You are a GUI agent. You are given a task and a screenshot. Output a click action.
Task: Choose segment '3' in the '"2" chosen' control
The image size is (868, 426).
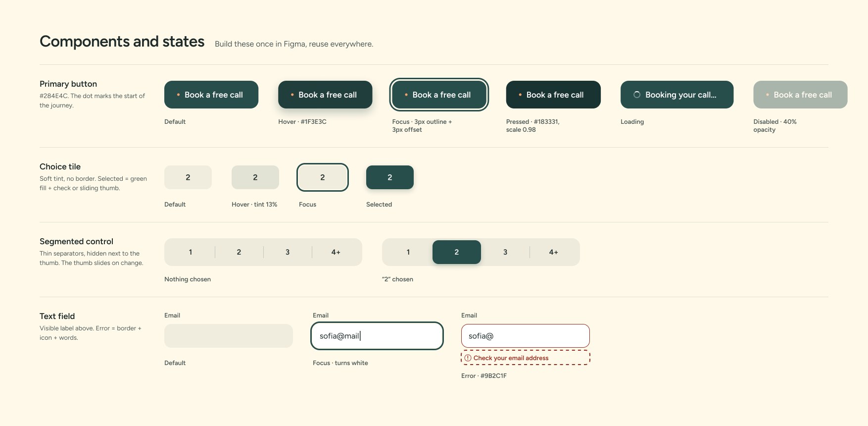[505, 252]
